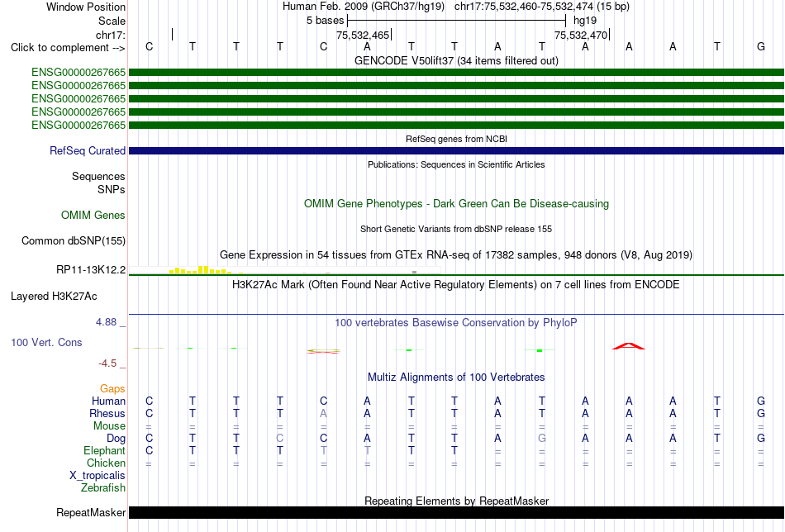This screenshot has width=785, height=532.
Task: Click the -4.5 conservation lower limit value
Action: (107, 363)
